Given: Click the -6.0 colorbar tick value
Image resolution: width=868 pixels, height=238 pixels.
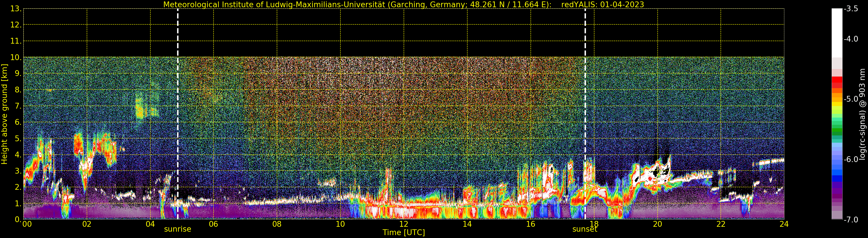Looking at the screenshot, I should (x=851, y=159).
